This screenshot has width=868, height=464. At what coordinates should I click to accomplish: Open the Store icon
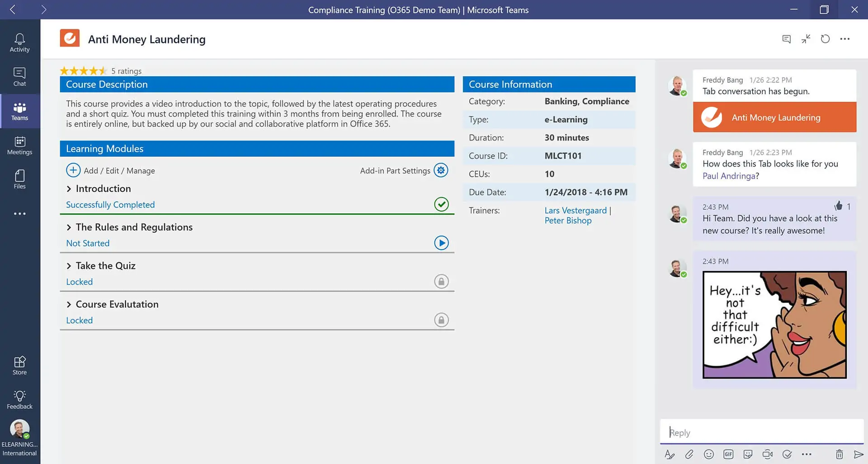click(19, 365)
